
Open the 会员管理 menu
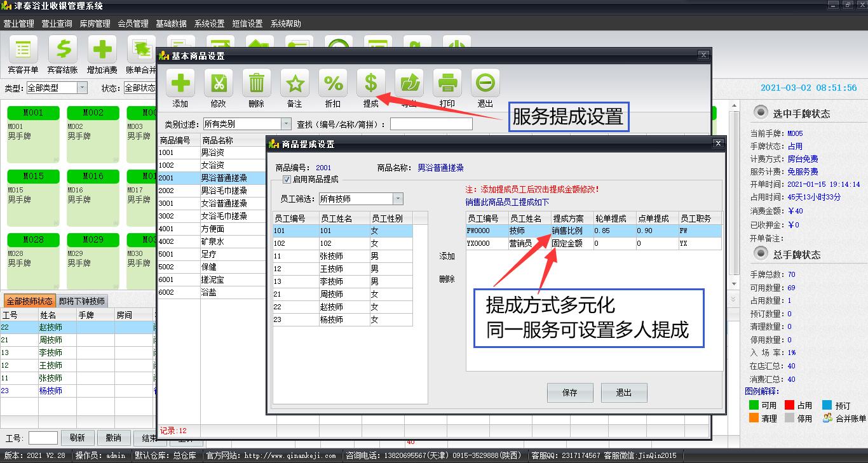[133, 23]
